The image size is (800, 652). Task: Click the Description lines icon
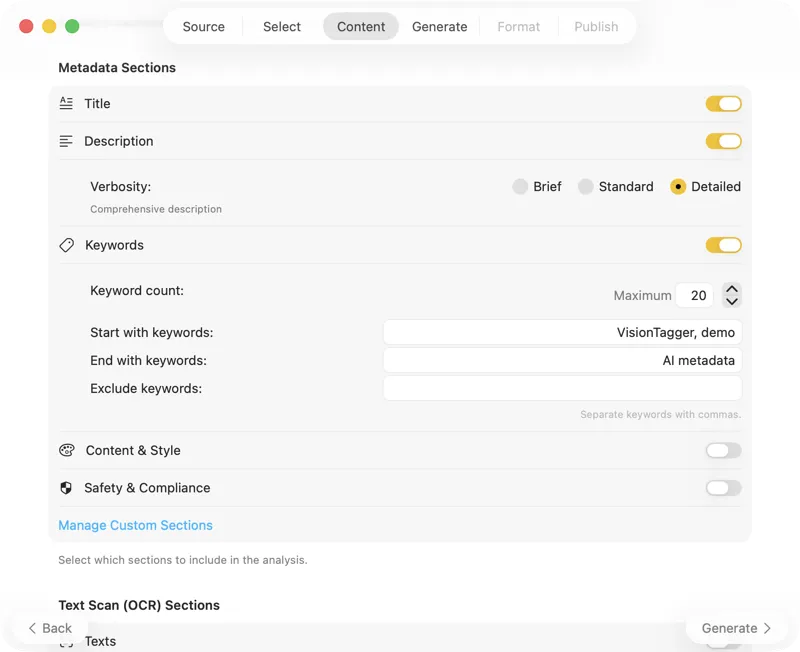click(x=66, y=141)
